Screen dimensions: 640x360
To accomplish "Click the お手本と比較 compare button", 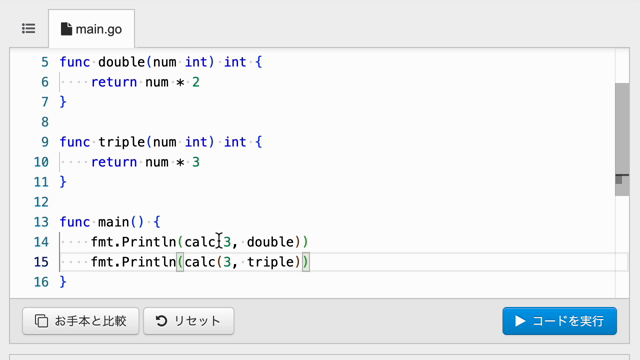I will (81, 321).
